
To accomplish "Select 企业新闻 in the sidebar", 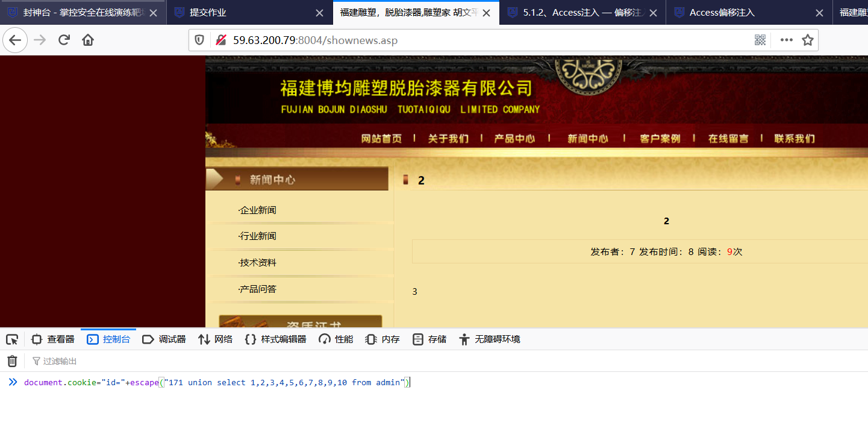I will (257, 210).
